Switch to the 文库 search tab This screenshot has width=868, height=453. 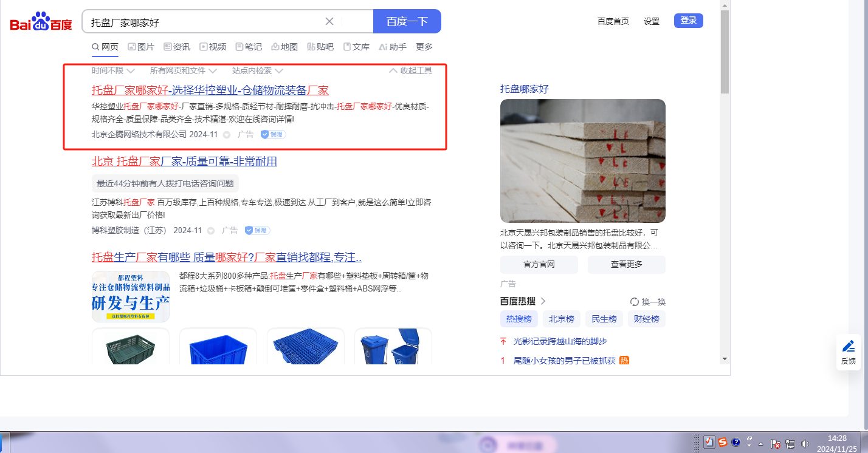(x=356, y=47)
